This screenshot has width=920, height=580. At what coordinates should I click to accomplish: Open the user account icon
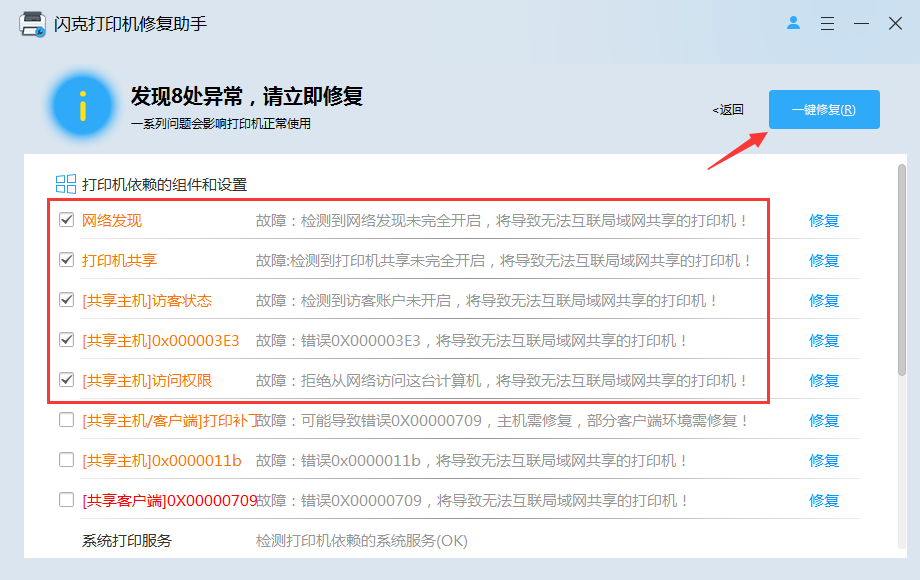click(793, 22)
